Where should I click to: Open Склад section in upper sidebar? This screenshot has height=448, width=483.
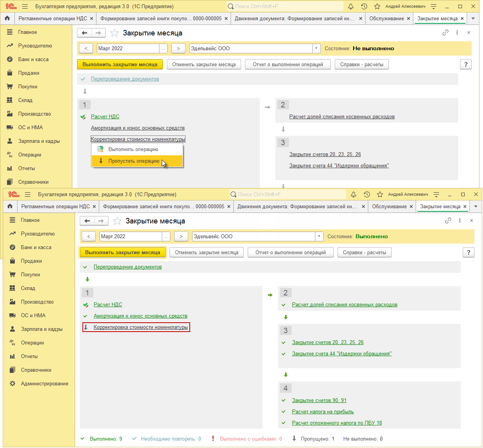click(x=25, y=100)
